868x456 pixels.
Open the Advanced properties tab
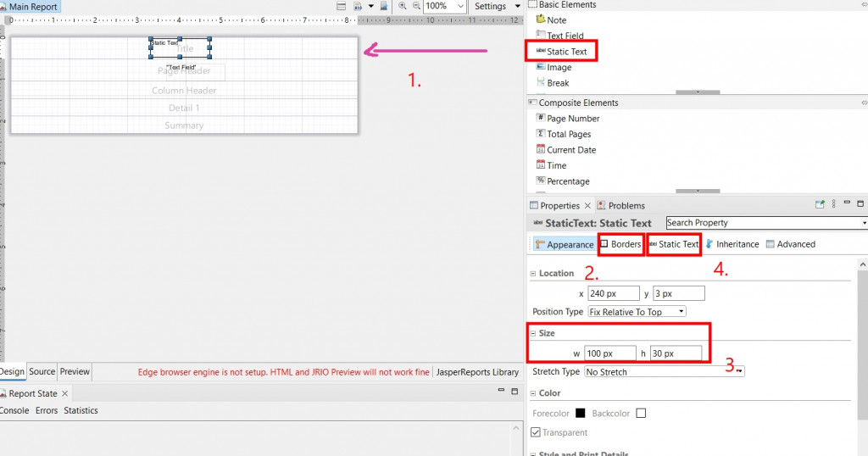(791, 244)
